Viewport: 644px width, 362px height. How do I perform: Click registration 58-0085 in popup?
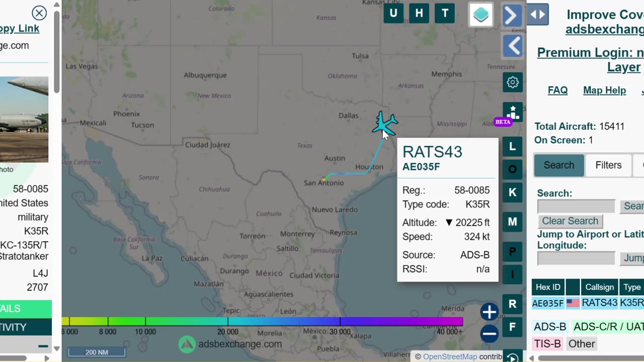(471, 191)
